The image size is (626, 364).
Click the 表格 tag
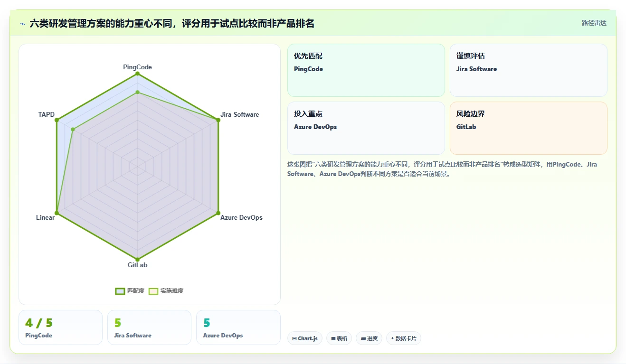[x=339, y=338]
